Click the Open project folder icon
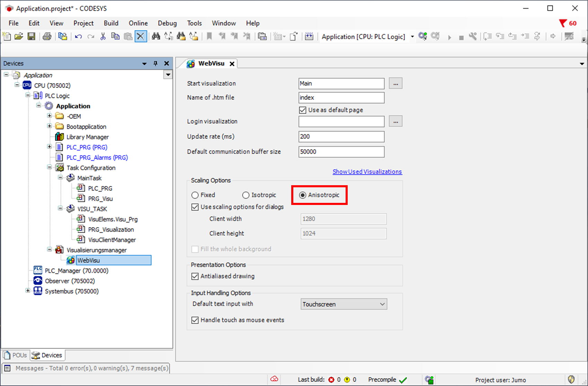The height and width of the screenshot is (386, 588). 19,36
